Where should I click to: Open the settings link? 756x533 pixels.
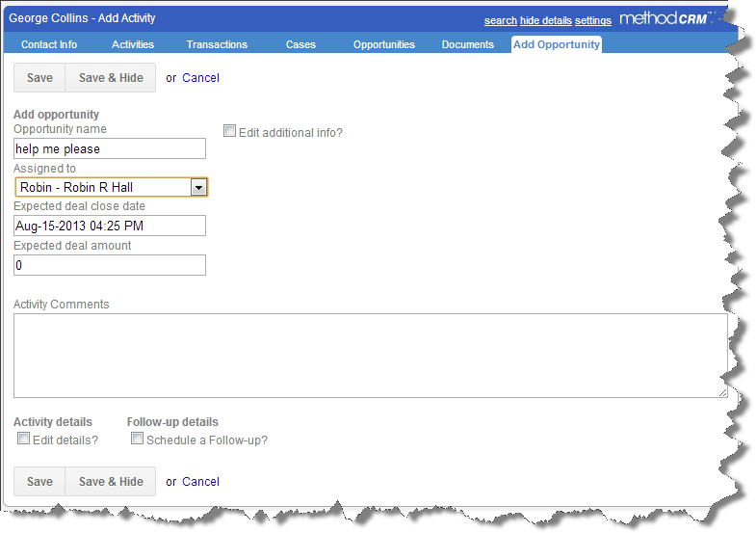tap(593, 20)
